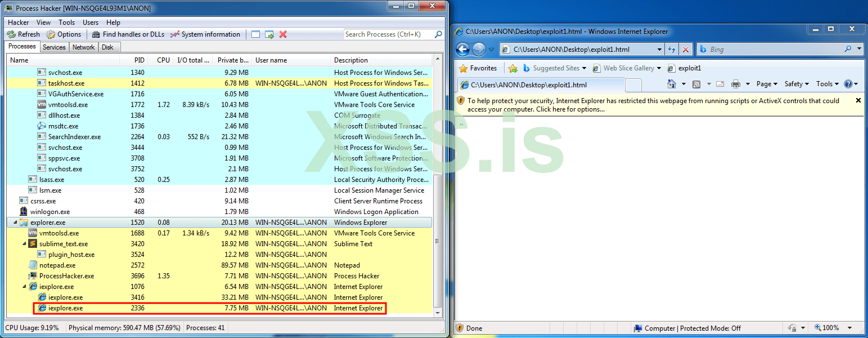This screenshot has width=868, height=338.
Task: Sort by the Private bytes column header
Action: 233,60
